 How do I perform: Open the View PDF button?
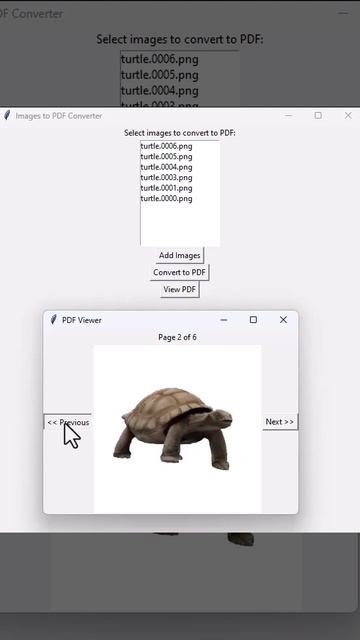(180, 289)
